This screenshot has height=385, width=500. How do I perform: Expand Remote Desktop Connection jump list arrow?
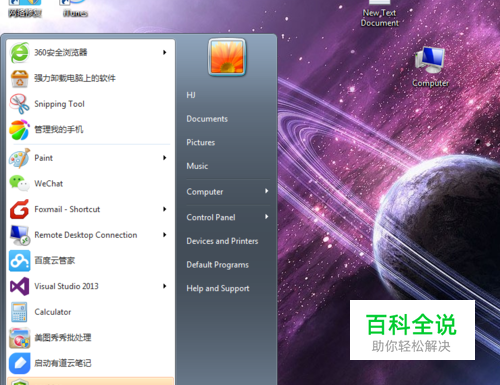tap(165, 235)
